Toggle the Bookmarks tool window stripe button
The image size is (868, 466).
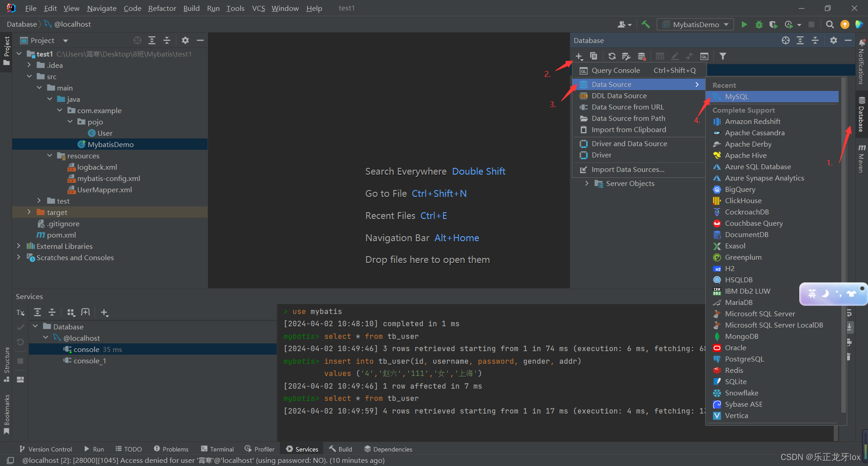pyautogui.click(x=6, y=414)
